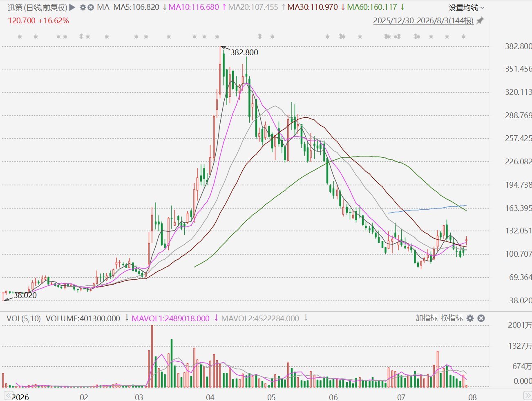Click month 08 on the time axis
Screen dimensions: 532x401
(472, 397)
